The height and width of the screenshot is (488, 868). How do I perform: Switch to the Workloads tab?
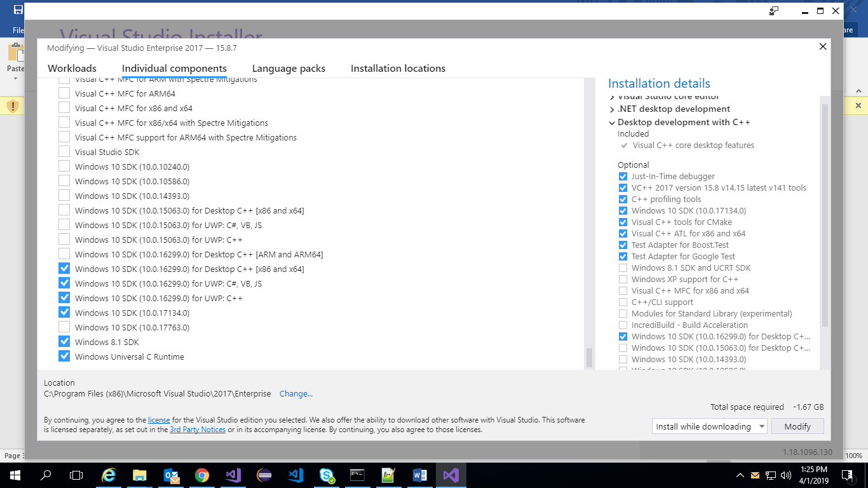click(x=72, y=69)
